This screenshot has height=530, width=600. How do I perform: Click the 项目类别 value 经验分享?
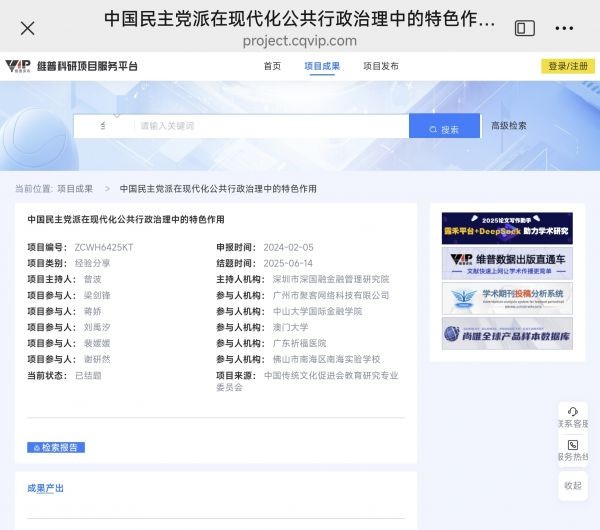(92, 263)
